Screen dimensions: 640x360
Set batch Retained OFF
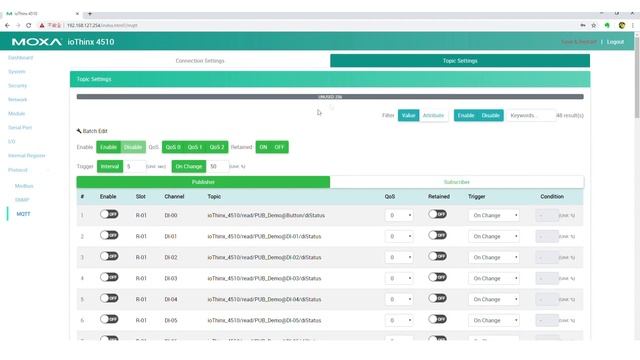coord(279,147)
